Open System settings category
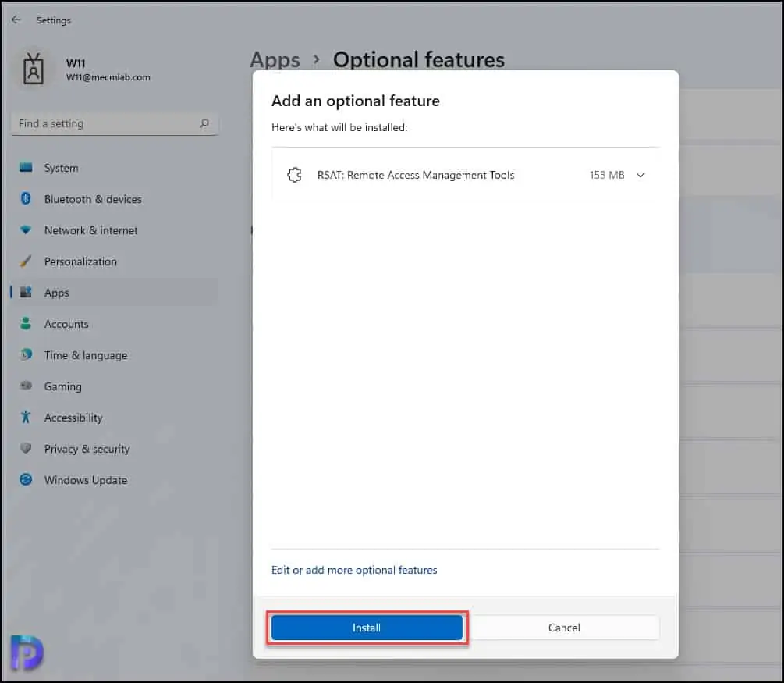The height and width of the screenshot is (683, 784). pyautogui.click(x=115, y=168)
